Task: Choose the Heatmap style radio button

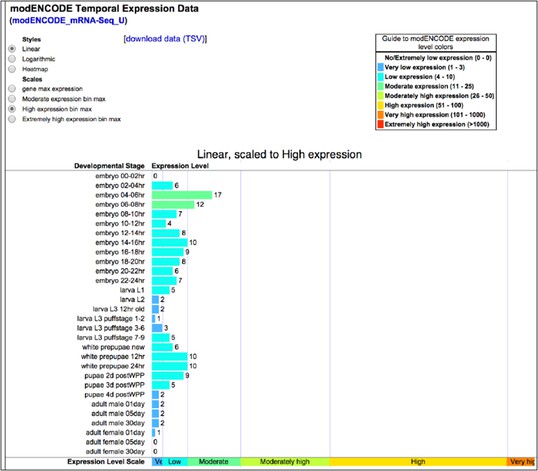Action: (12, 69)
